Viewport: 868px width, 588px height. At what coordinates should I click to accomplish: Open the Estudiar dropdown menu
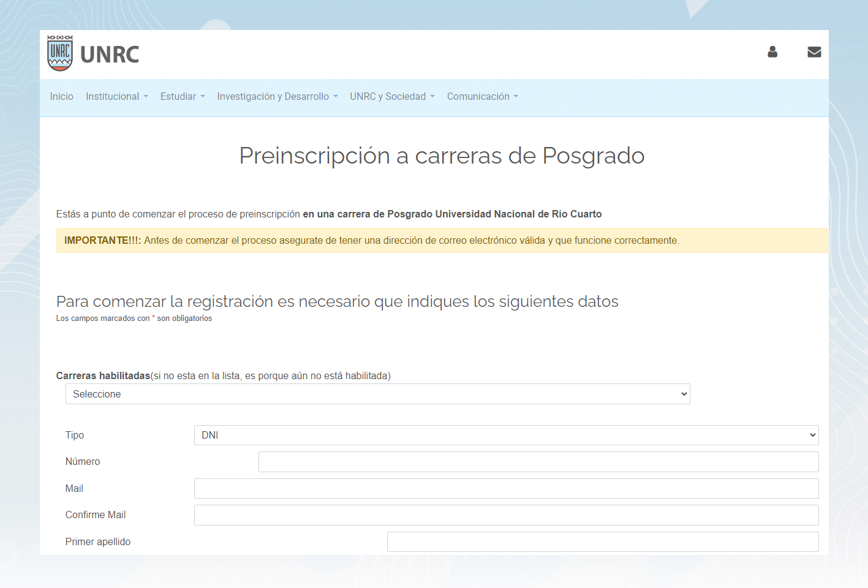(183, 97)
